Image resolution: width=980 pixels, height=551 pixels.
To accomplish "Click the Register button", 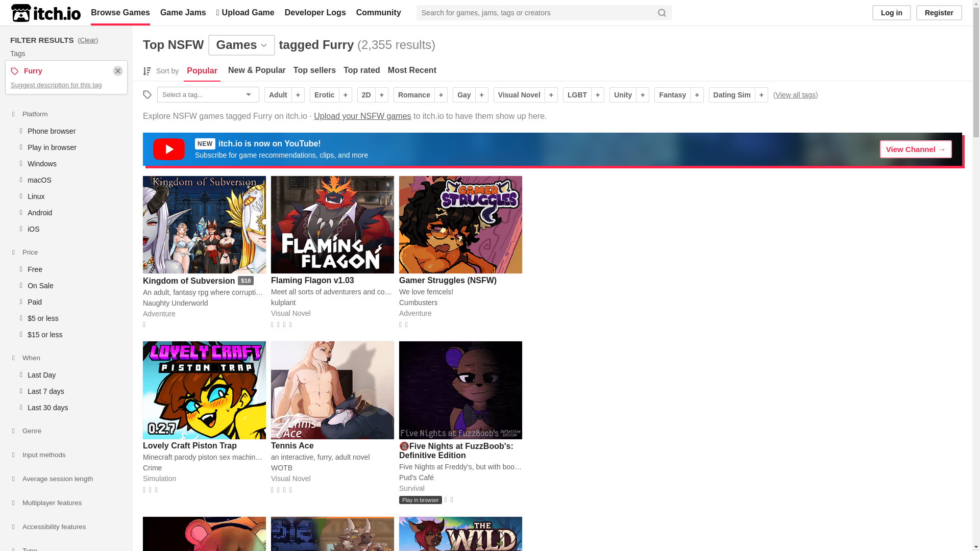I will (x=939, y=13).
